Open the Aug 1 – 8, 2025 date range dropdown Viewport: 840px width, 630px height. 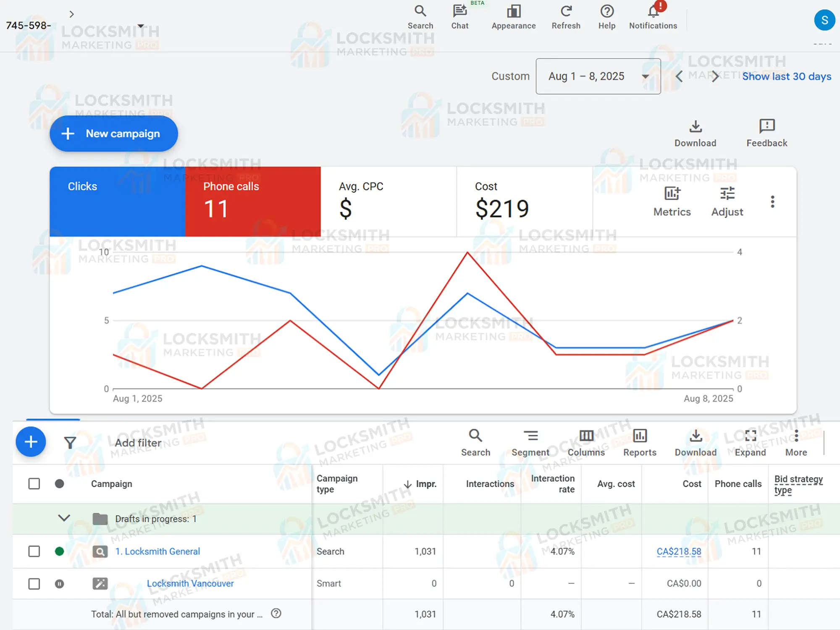tap(598, 76)
